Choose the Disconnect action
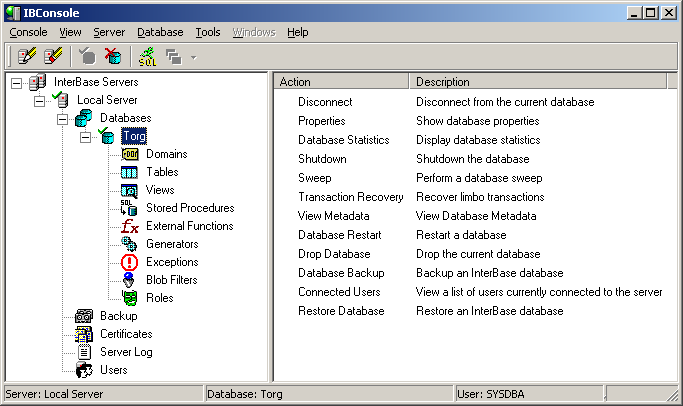This screenshot has width=683, height=406. (325, 102)
